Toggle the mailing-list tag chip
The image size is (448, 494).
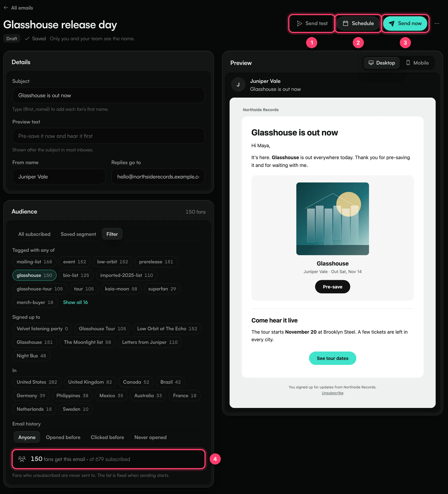[34, 262]
